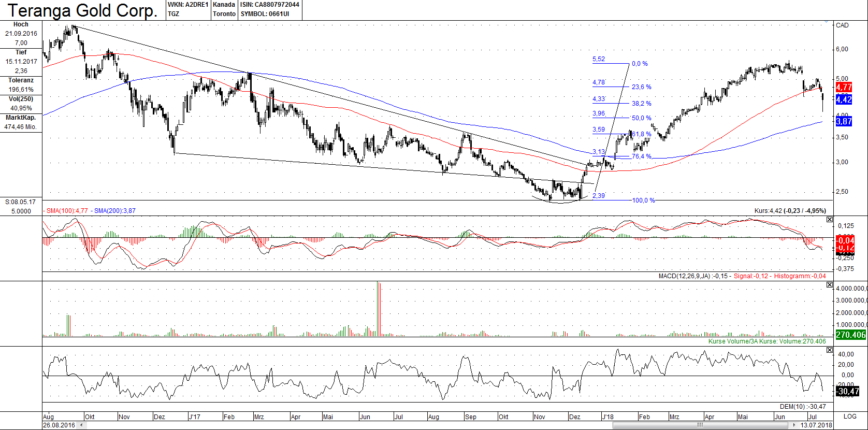Click the MACD(12,26,9,JA) indicator label
The height and width of the screenshot is (430, 868).
pyautogui.click(x=684, y=276)
